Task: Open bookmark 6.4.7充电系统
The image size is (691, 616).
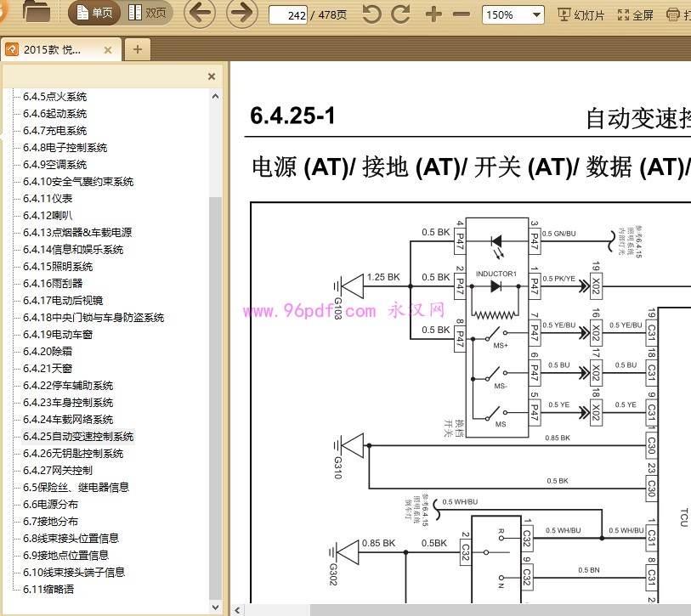Action: coord(54,131)
